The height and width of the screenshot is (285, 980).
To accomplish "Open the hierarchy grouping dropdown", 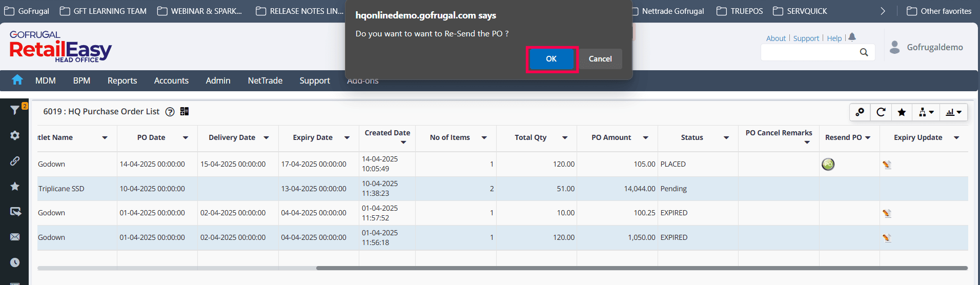I will [x=926, y=112].
